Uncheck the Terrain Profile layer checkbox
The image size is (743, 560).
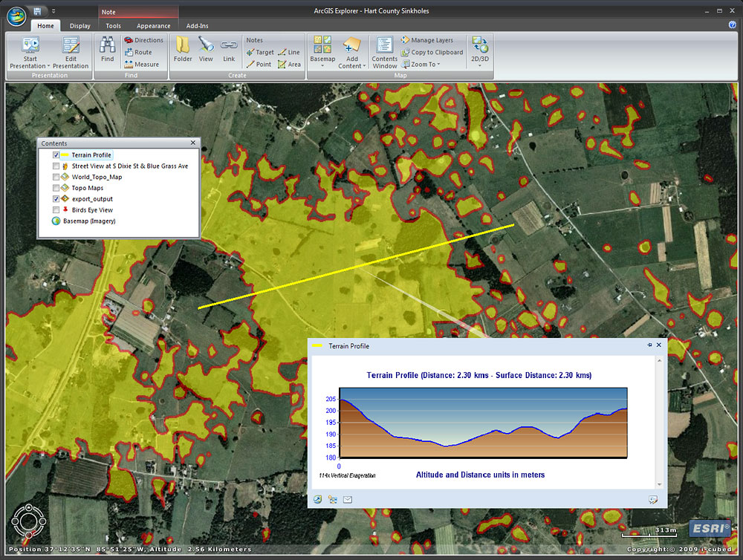(56, 155)
